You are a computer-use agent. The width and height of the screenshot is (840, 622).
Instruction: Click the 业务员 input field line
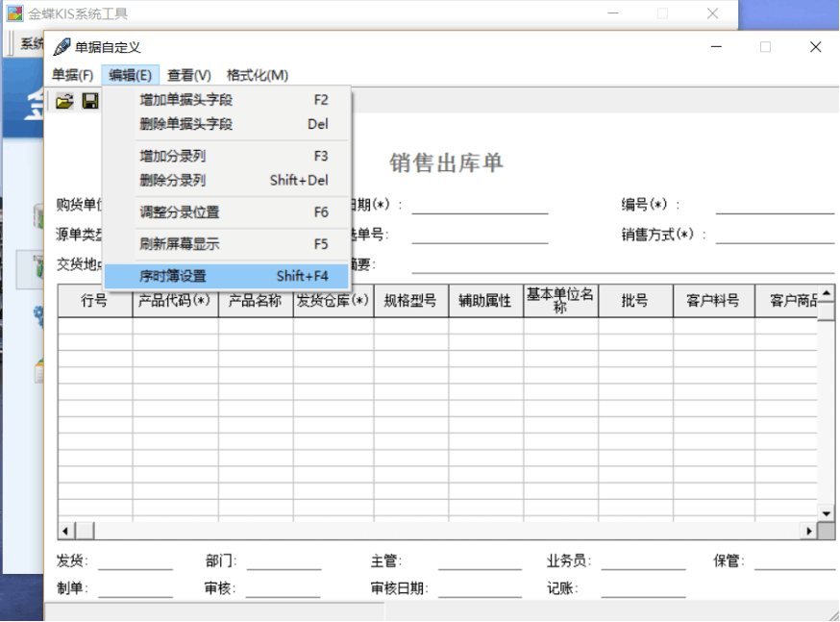coord(641,562)
